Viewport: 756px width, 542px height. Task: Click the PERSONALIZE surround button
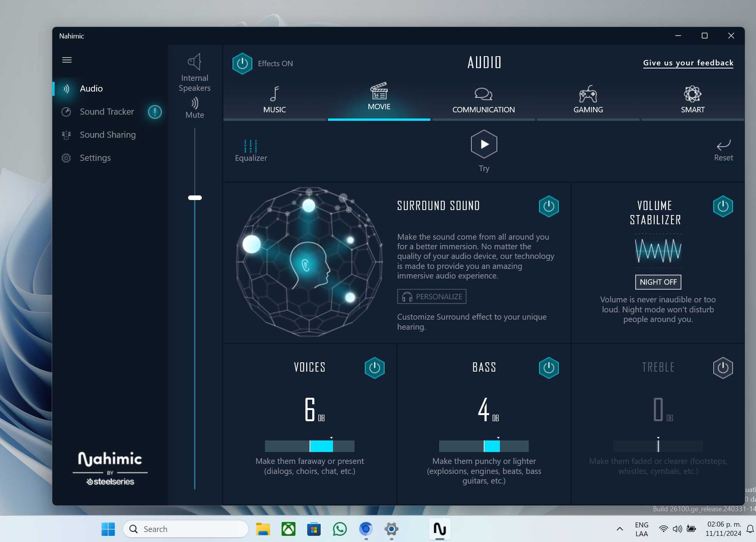[431, 297]
